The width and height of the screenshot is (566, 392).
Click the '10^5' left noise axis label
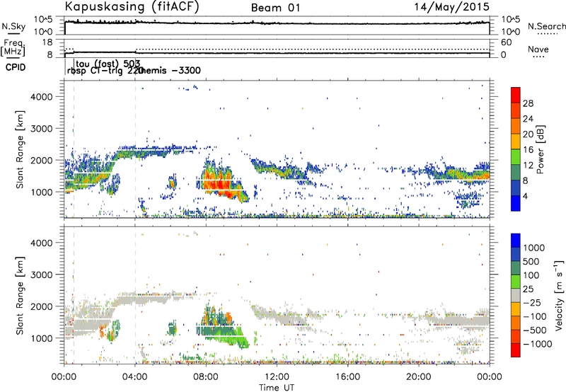point(43,19)
